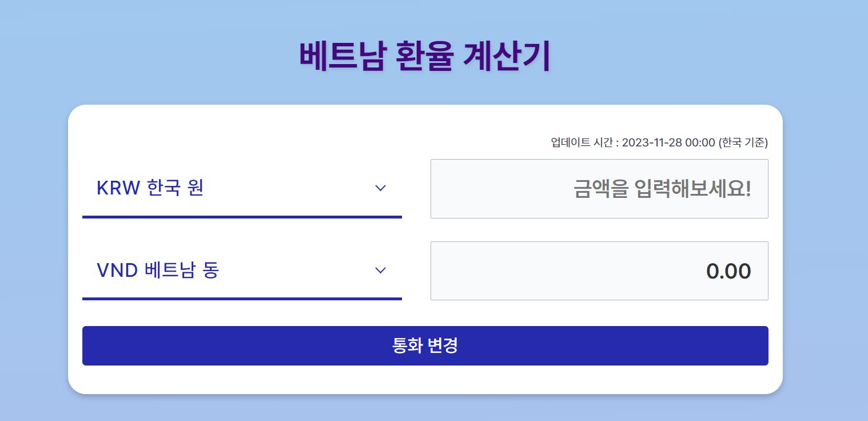Image resolution: width=868 pixels, height=421 pixels.
Task: Click the Korean won amount input area
Action: pyautogui.click(x=599, y=189)
